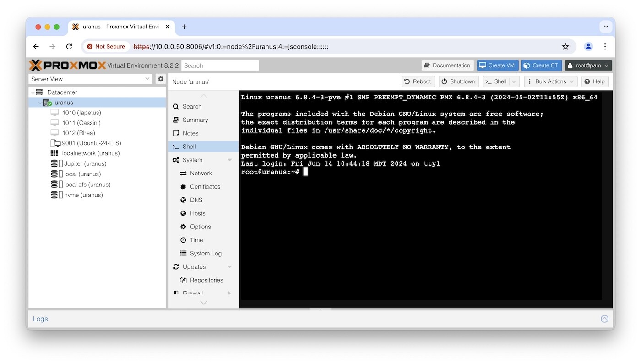Open the Repositories view
This screenshot has width=641, height=364.
point(206,280)
